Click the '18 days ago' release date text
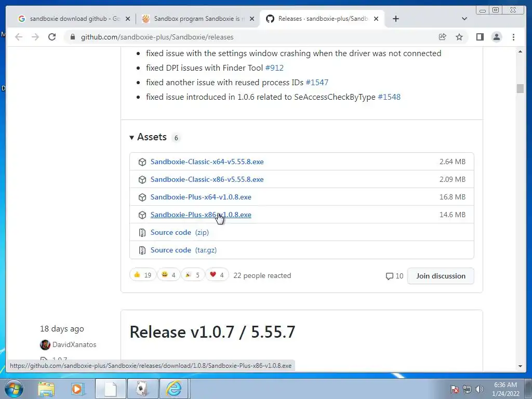Viewport: 532px width, 399px height. point(62,329)
